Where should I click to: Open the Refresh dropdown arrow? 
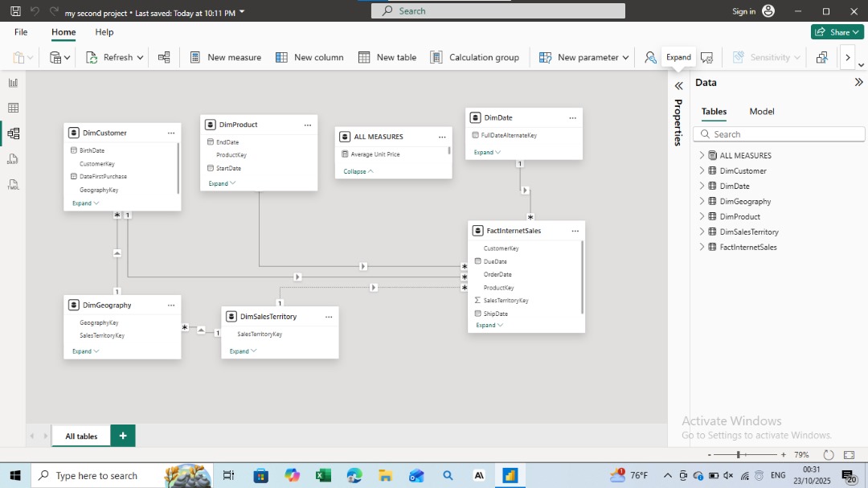pos(140,58)
